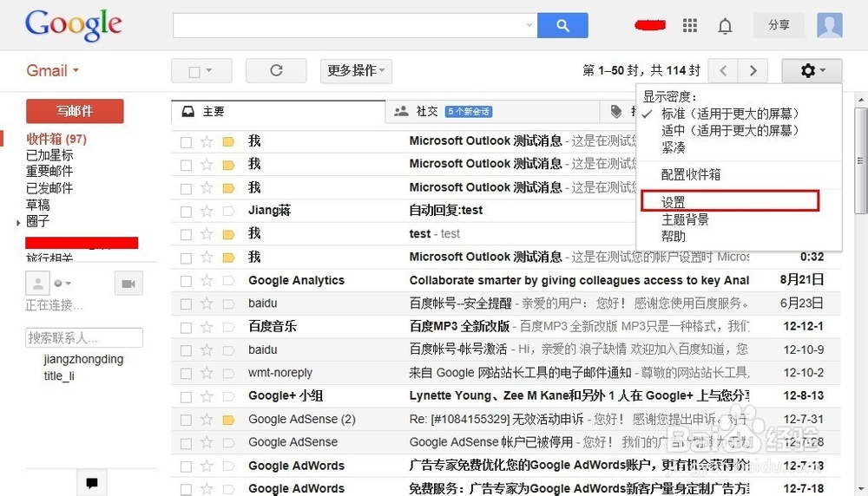868x496 pixels.
Task: Click the blue search magnifier button
Action: (x=562, y=25)
